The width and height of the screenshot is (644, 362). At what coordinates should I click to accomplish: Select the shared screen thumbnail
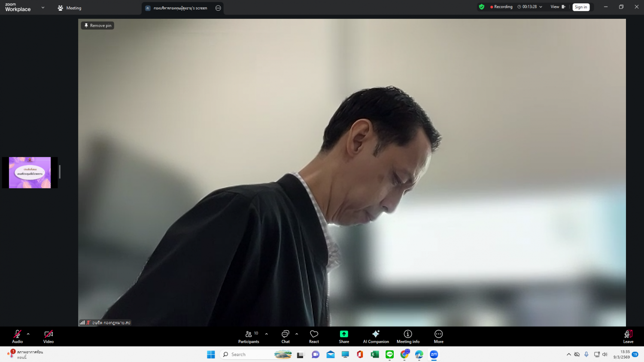[x=30, y=172]
